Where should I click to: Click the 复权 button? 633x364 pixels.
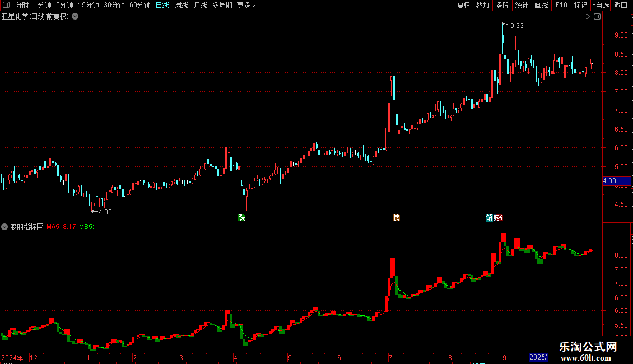point(463,5)
